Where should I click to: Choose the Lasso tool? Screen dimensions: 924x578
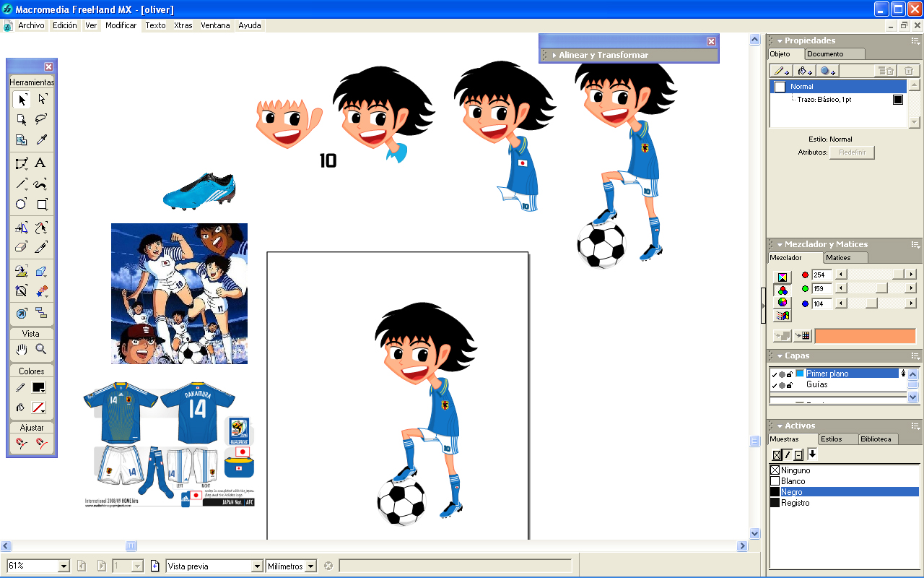coord(42,120)
